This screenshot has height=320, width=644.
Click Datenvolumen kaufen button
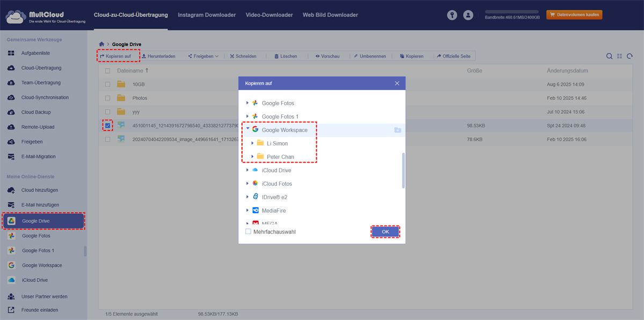tap(574, 15)
